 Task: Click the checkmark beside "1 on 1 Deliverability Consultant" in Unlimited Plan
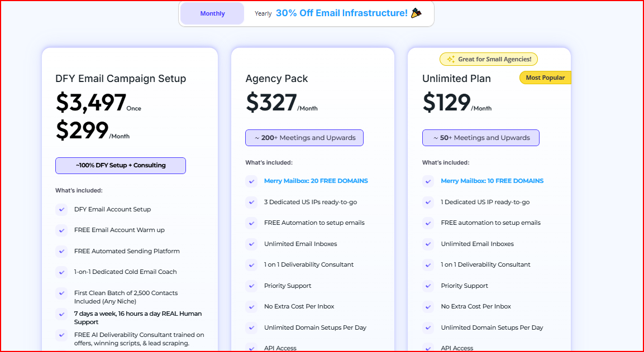428,264
